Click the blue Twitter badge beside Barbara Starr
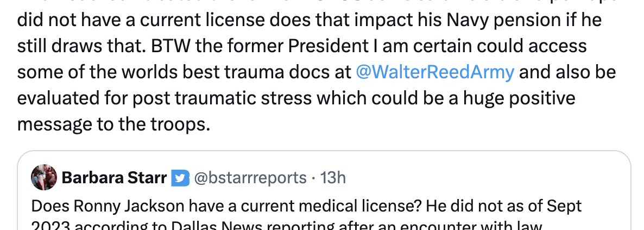The width and height of the screenshot is (644, 230). (x=179, y=177)
